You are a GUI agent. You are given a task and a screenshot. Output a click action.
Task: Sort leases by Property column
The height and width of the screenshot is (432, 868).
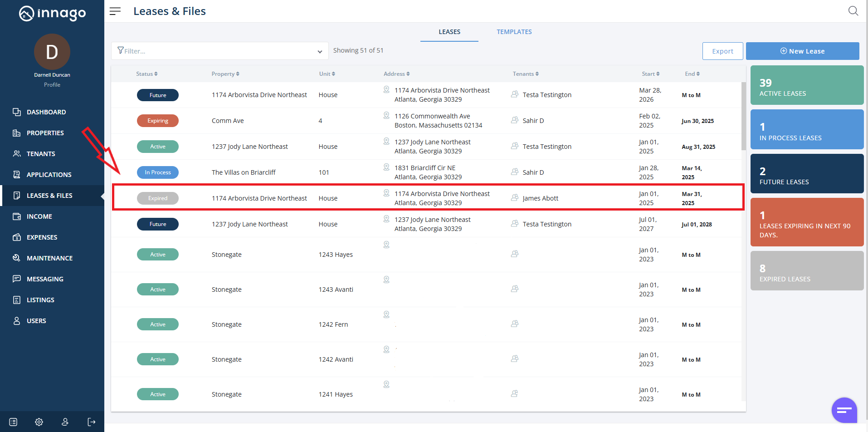[x=225, y=74]
